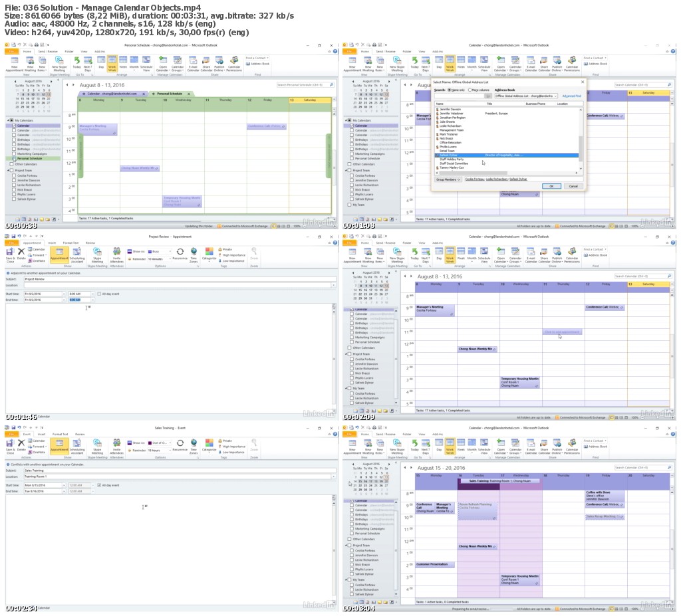
Task: Open Insert tab in the 00:01:46 frame
Action: (x=52, y=243)
